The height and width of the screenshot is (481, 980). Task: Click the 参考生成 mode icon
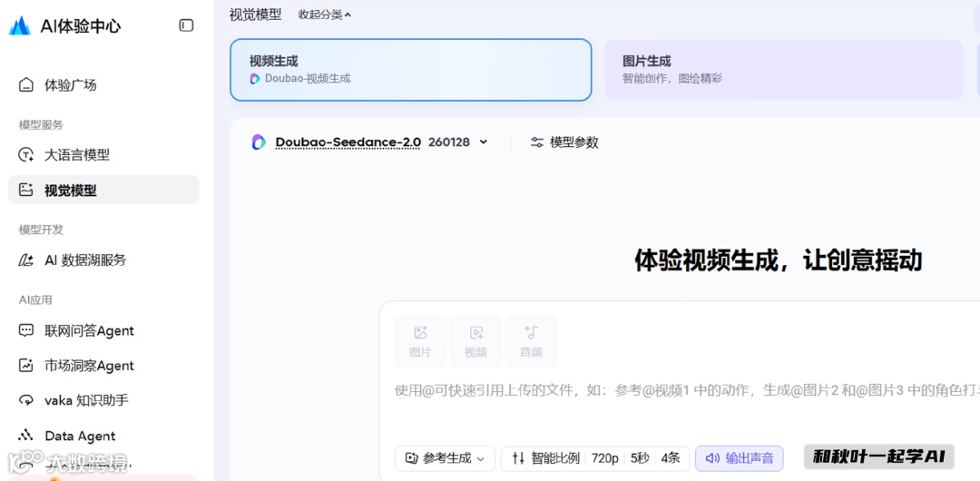(411, 458)
